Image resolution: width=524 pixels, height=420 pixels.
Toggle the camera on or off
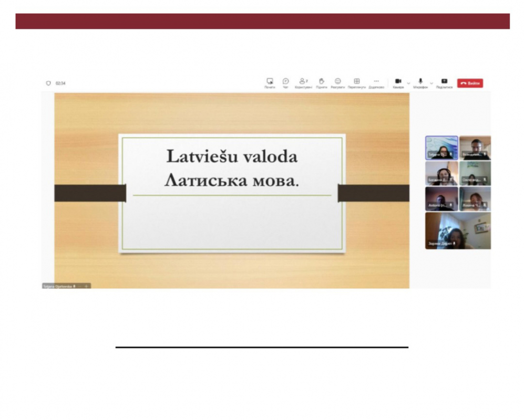coord(398,82)
